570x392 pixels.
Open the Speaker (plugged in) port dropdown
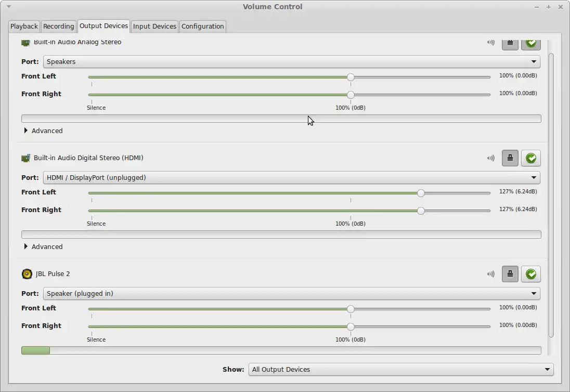(x=292, y=294)
